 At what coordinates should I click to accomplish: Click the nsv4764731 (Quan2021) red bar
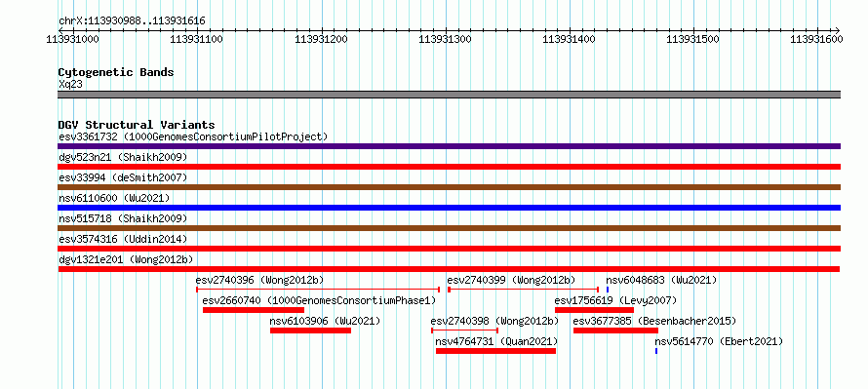495,351
